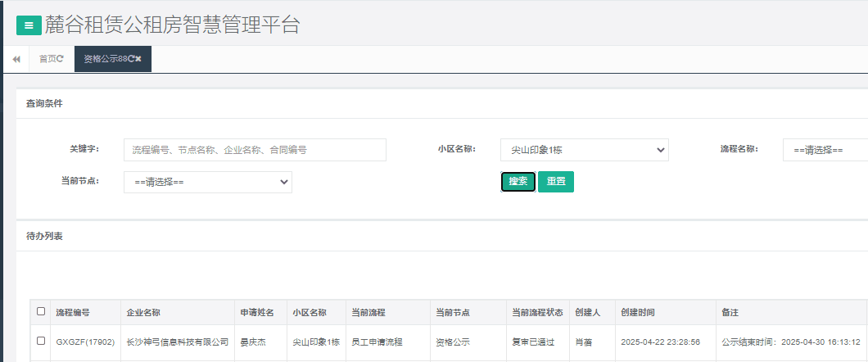Click the 重置 reset button
This screenshot has height=362, width=868.
click(556, 182)
